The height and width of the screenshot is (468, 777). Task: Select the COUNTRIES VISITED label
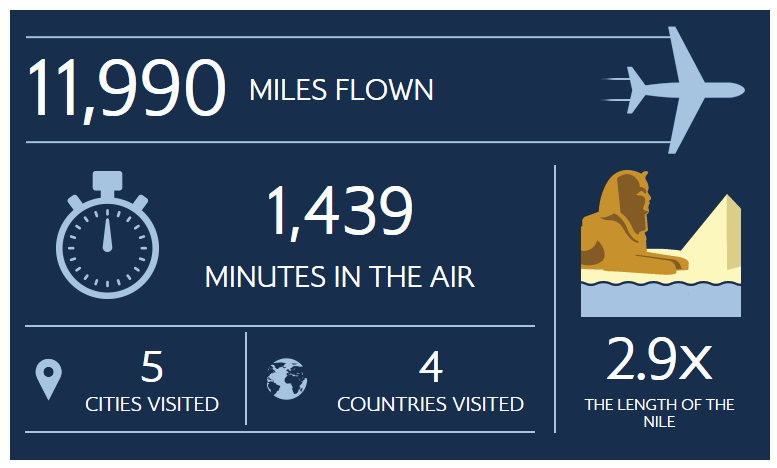click(x=431, y=404)
